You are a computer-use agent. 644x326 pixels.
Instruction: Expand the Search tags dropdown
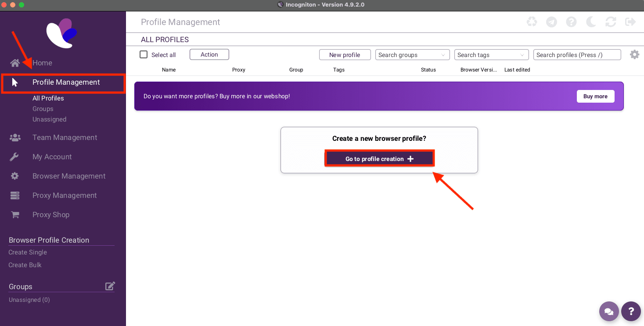click(491, 54)
